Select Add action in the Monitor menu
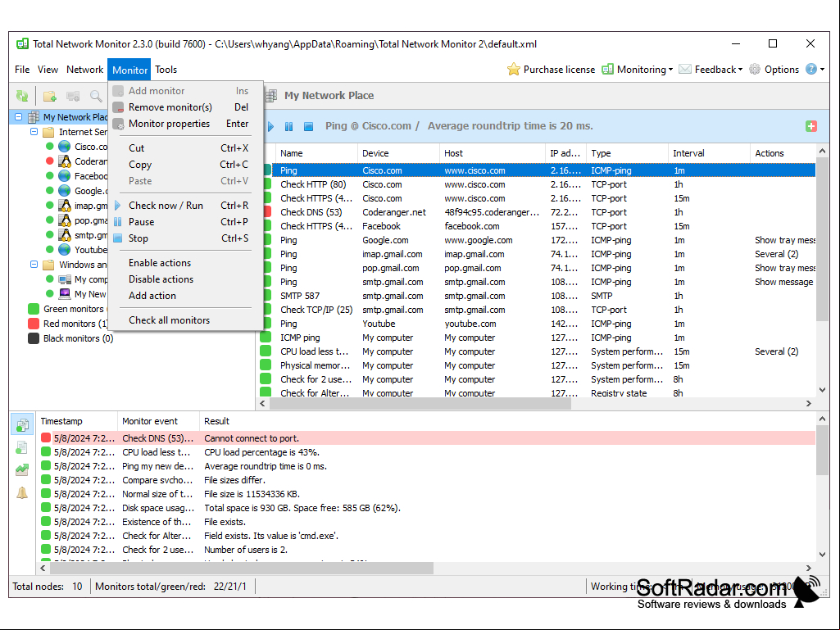 (186, 296)
